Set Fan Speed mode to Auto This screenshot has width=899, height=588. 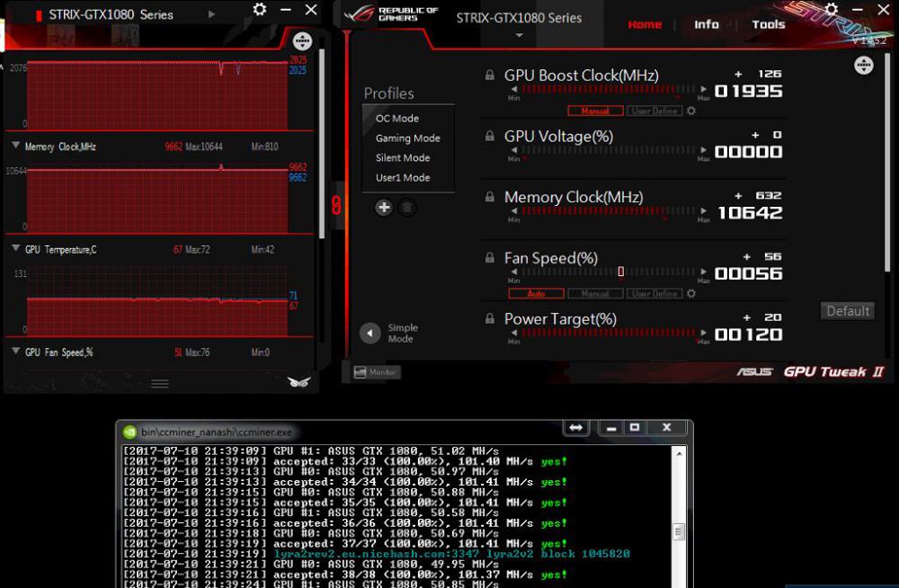pos(537,294)
